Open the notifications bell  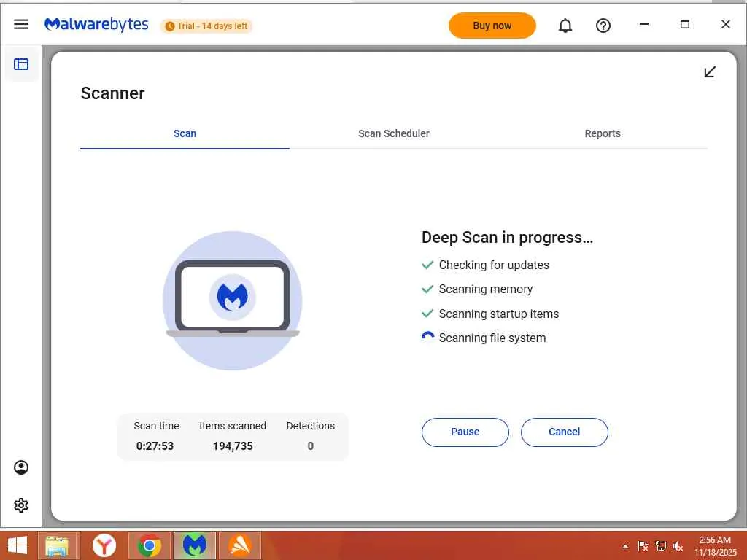(x=565, y=26)
